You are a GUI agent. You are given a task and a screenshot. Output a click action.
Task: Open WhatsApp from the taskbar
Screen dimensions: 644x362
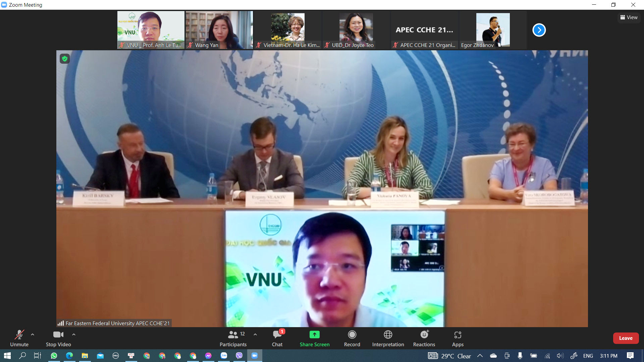point(54,356)
